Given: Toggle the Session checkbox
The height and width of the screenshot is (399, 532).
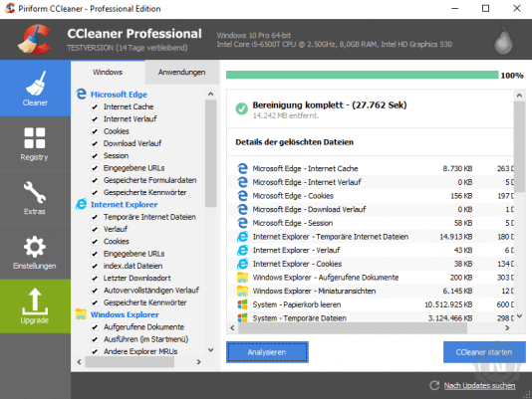Looking at the screenshot, I should [x=95, y=155].
